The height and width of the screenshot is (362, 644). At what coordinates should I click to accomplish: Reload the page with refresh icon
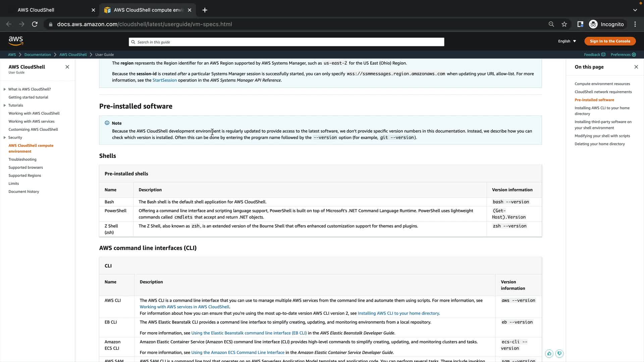pyautogui.click(x=35, y=24)
